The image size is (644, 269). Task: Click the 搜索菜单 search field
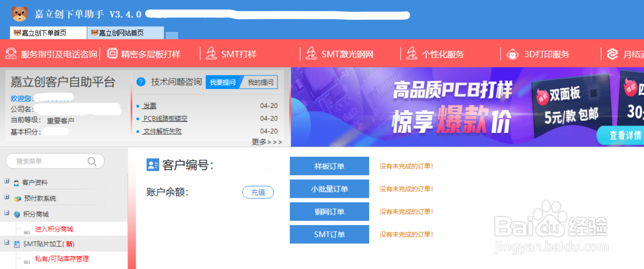55,161
